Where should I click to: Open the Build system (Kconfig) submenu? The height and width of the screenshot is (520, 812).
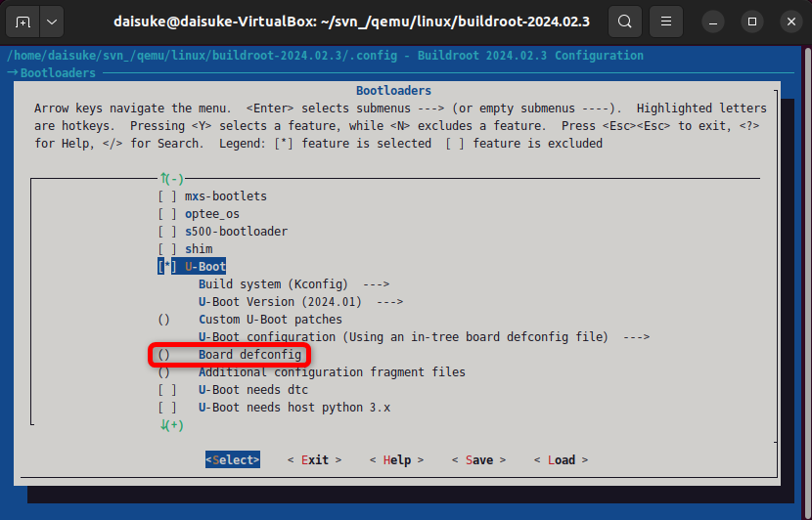pyautogui.click(x=293, y=284)
